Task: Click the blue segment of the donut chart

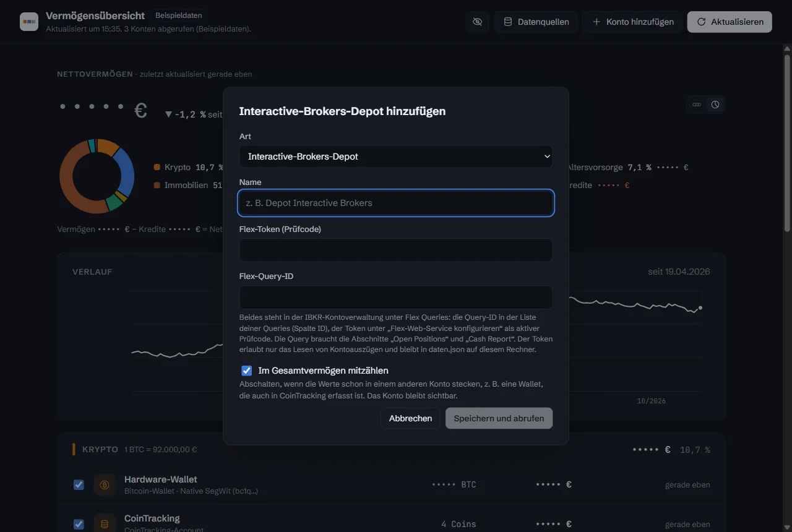Action: (x=126, y=172)
